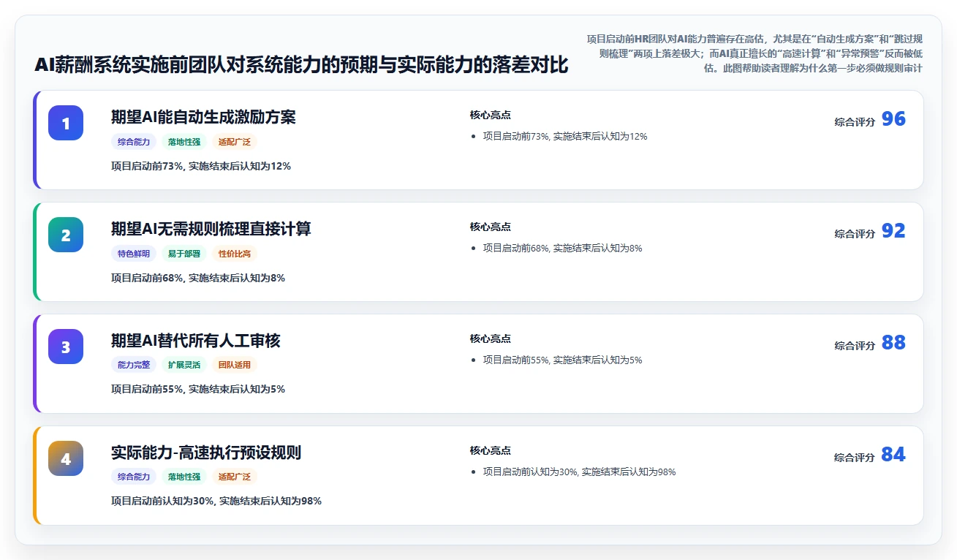This screenshot has width=957, height=560.
Task: Click 核心亮点 heading in card 4
Action: coord(490,450)
